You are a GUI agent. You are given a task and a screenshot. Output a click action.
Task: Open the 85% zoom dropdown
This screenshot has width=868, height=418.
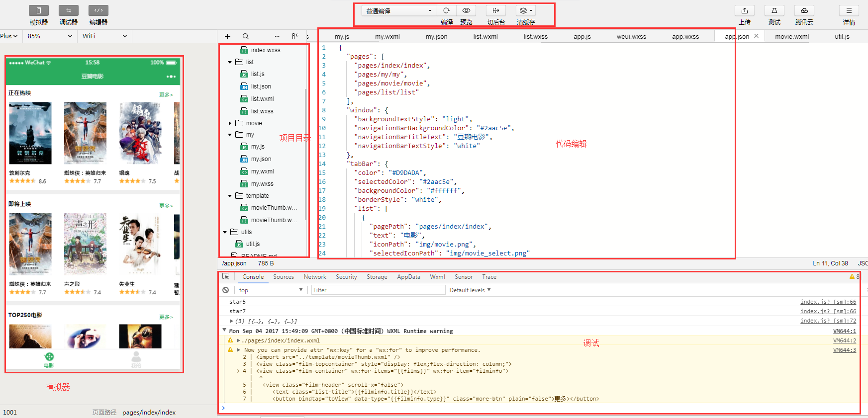point(50,36)
